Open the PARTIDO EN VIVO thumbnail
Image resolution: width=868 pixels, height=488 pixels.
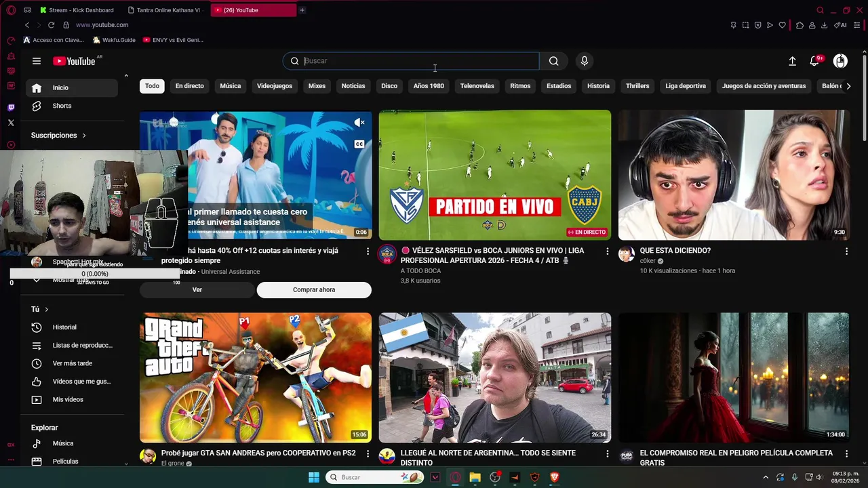[494, 175]
